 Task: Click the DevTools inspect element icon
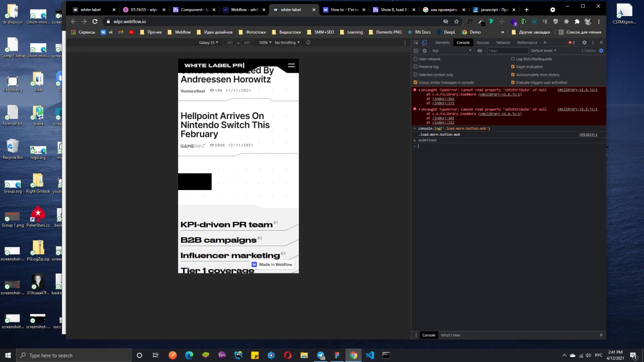(416, 43)
